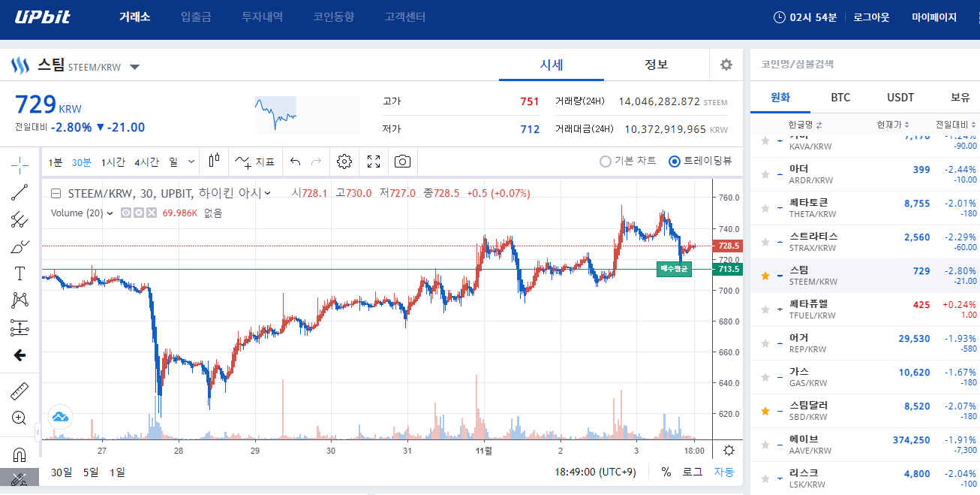The image size is (980, 495).
Task: Switch the market list to the USDT tab
Action: click(x=900, y=98)
